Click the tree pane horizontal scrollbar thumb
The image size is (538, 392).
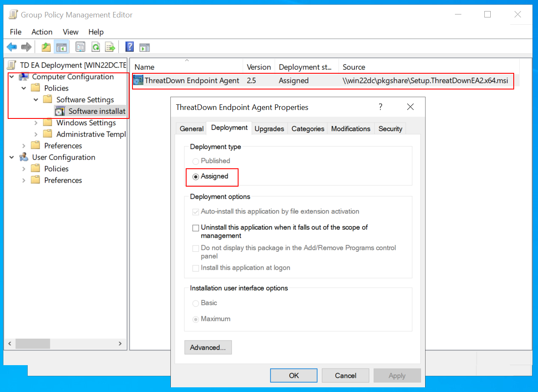tap(33, 343)
